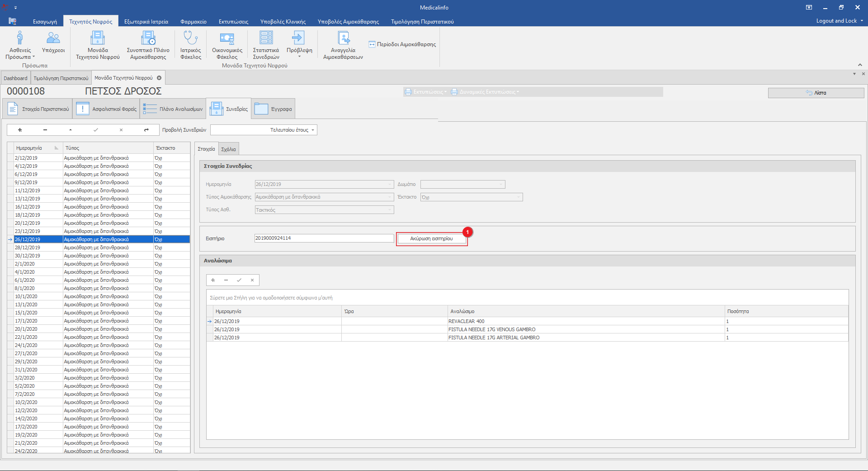This screenshot has height=471, width=868.
Task: Open Ιατρικός Φάκελος stethoscope icon
Action: tap(190, 38)
